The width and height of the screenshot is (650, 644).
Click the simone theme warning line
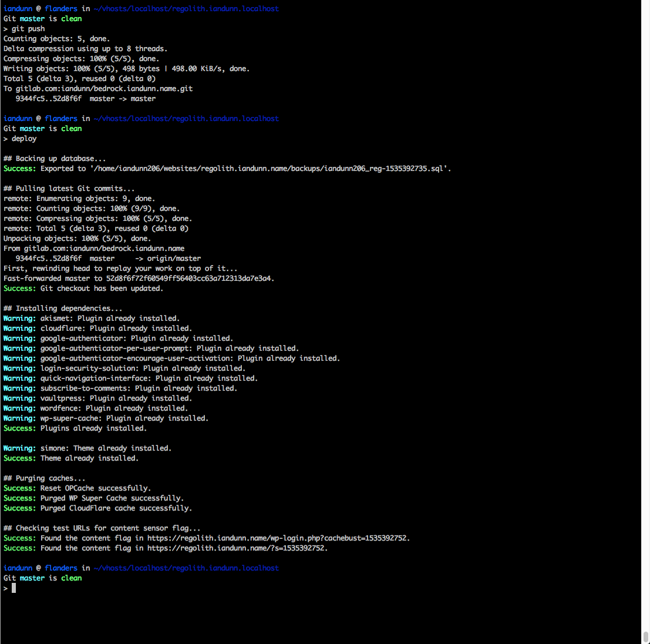(87, 448)
